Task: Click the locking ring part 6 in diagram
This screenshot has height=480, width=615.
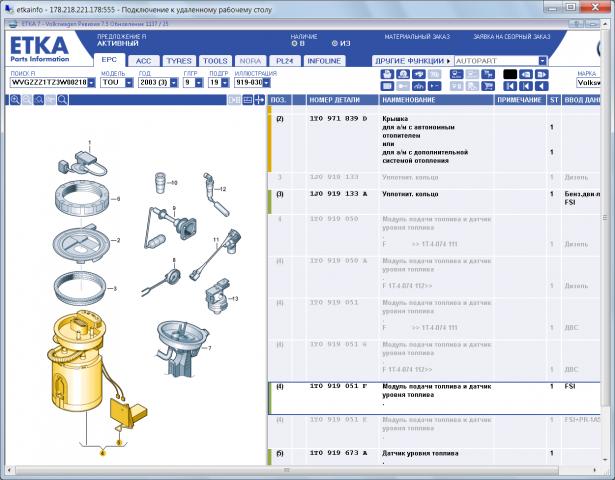Action: coord(83,199)
